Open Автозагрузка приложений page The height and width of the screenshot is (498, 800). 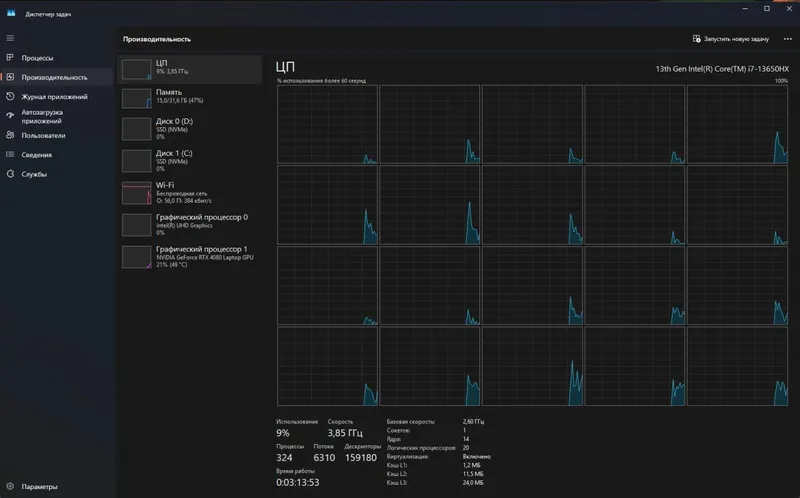coord(57,116)
